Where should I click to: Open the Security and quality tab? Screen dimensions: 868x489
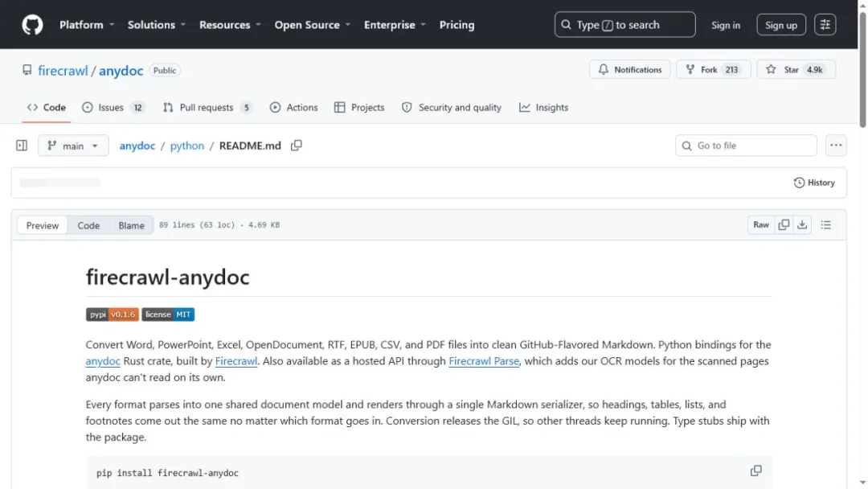click(x=451, y=108)
